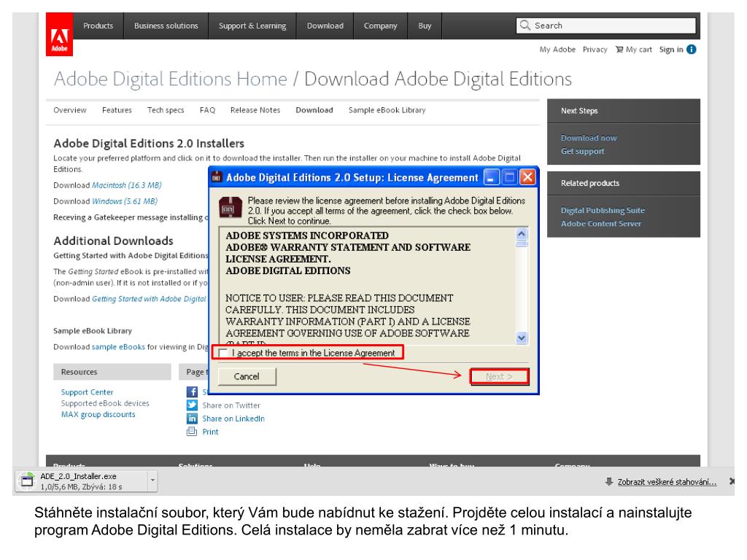Click the download arrow icon in the download bar
The image size is (747, 560).
tap(609, 482)
